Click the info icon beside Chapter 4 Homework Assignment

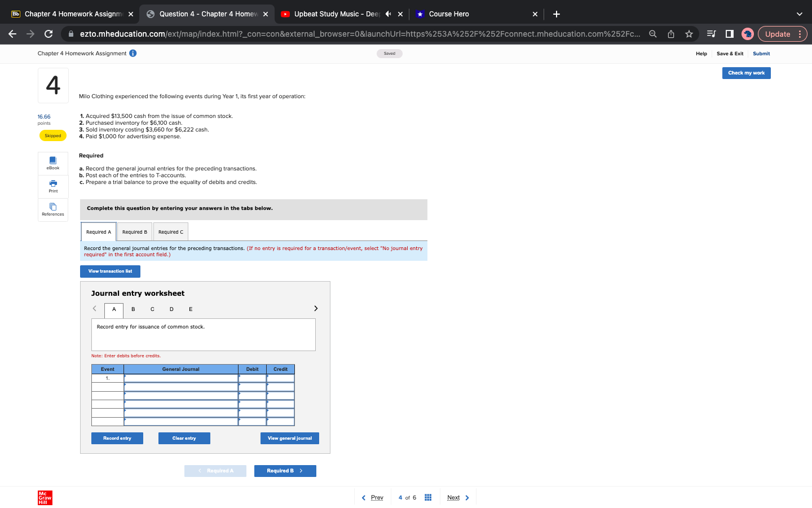(x=133, y=53)
